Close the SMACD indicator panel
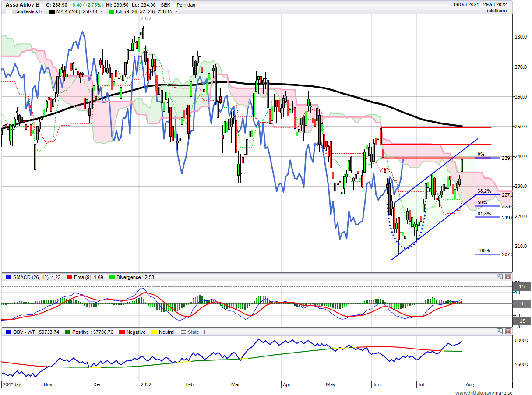 [x=508, y=277]
